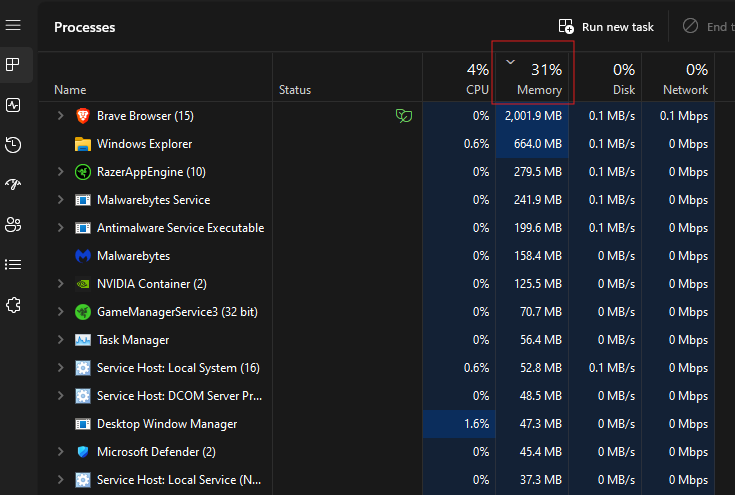The image size is (735, 495).
Task: Open Startup apps sidebar icon
Action: click(x=13, y=185)
